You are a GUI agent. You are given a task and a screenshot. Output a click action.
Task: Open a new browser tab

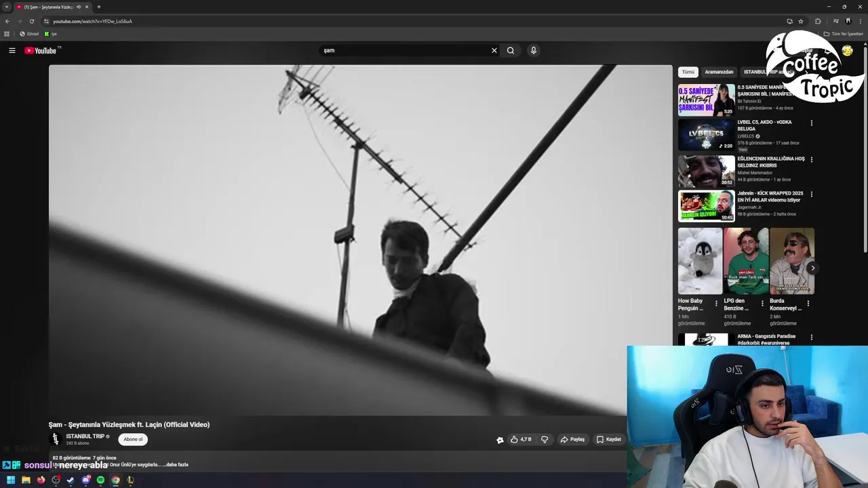pos(99,7)
